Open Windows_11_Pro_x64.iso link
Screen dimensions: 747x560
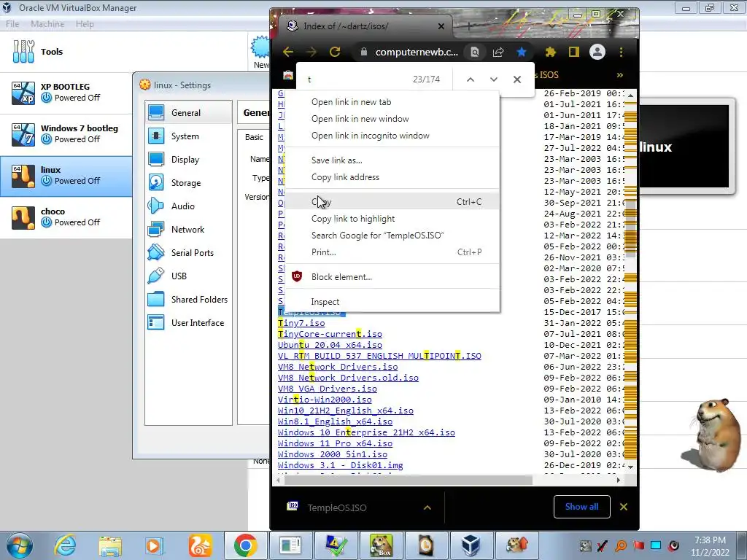[x=335, y=443]
